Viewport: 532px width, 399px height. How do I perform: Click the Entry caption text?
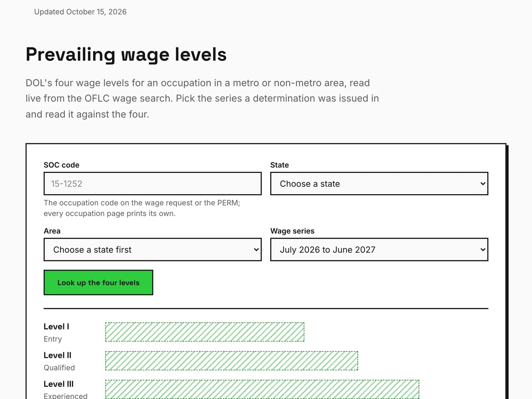(53, 339)
